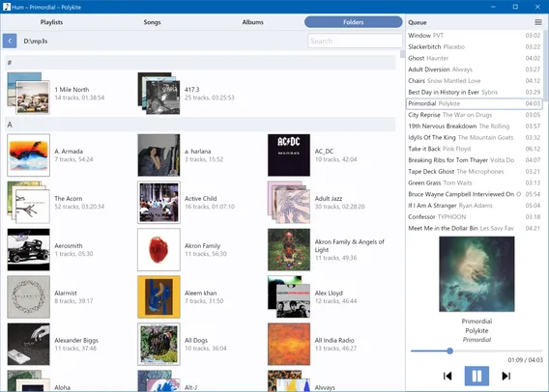Click the Alex Lloyd folder name
The width and height of the screenshot is (549, 392).
pos(329,294)
